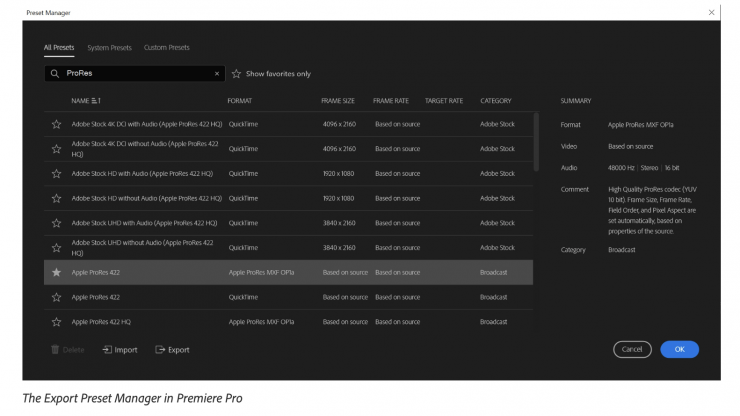Click the FRAME SIZE column header

(338, 101)
